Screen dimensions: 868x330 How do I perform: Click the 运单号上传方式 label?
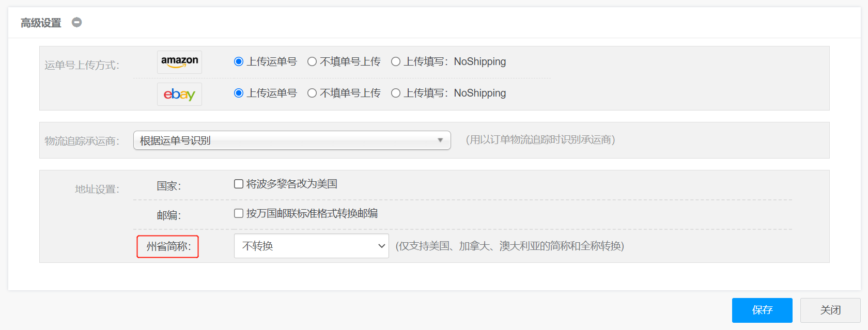click(82, 65)
